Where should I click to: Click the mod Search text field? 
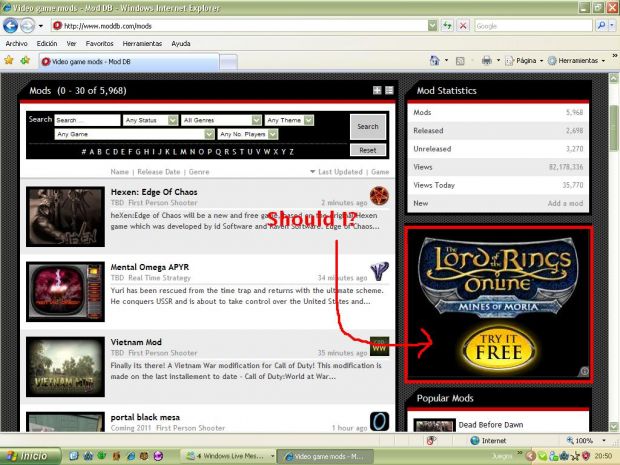(x=87, y=120)
